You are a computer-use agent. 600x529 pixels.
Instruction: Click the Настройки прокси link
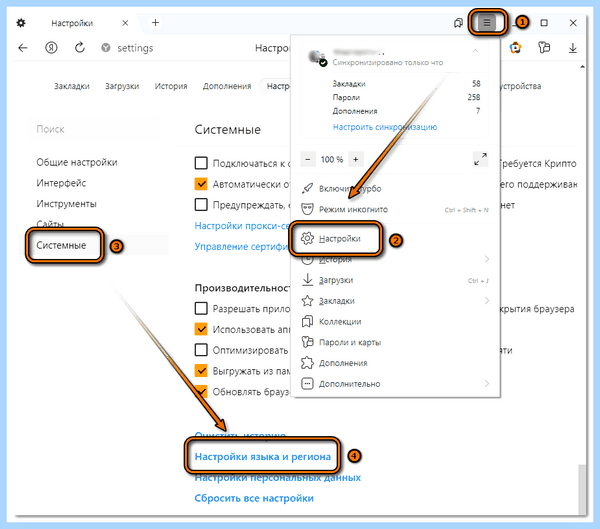(x=242, y=226)
